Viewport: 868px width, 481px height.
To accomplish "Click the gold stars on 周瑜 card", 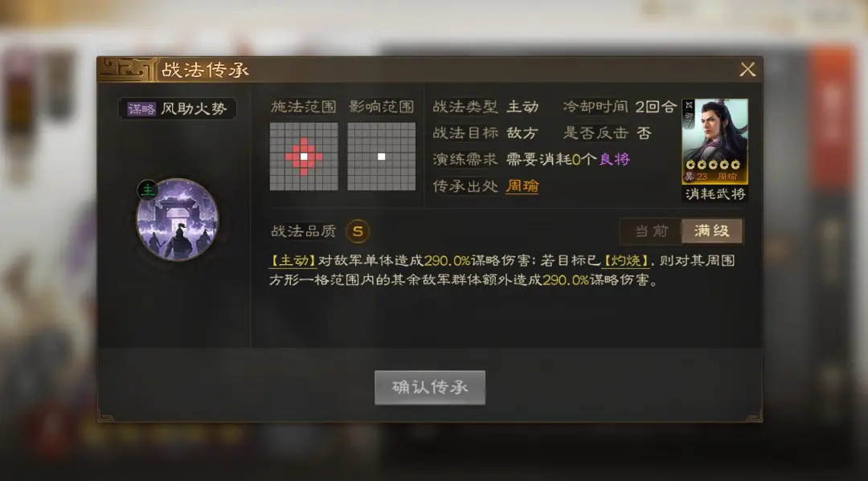I will 713,165.
